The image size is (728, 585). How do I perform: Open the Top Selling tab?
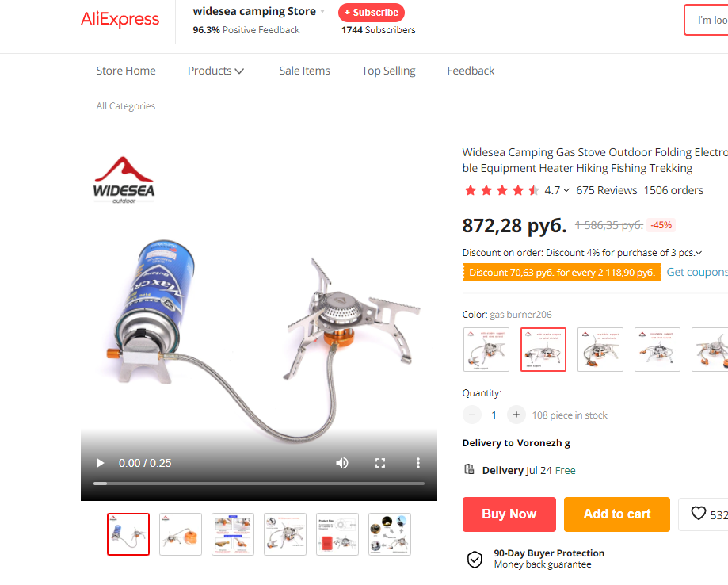coord(389,71)
